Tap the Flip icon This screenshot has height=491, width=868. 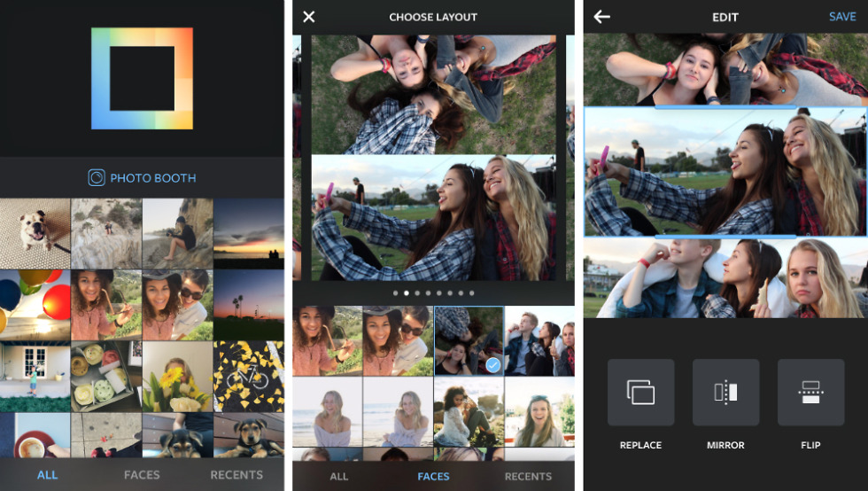pos(810,393)
